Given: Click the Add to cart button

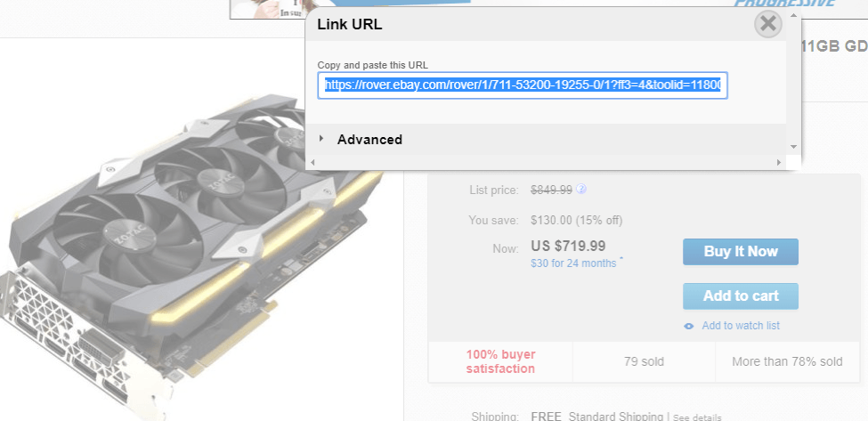Looking at the screenshot, I should (x=740, y=296).
